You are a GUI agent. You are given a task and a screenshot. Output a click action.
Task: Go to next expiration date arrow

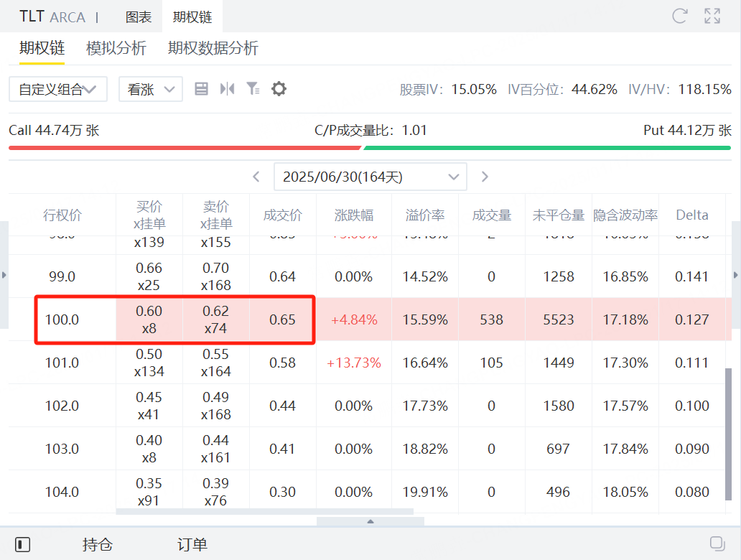tap(485, 177)
